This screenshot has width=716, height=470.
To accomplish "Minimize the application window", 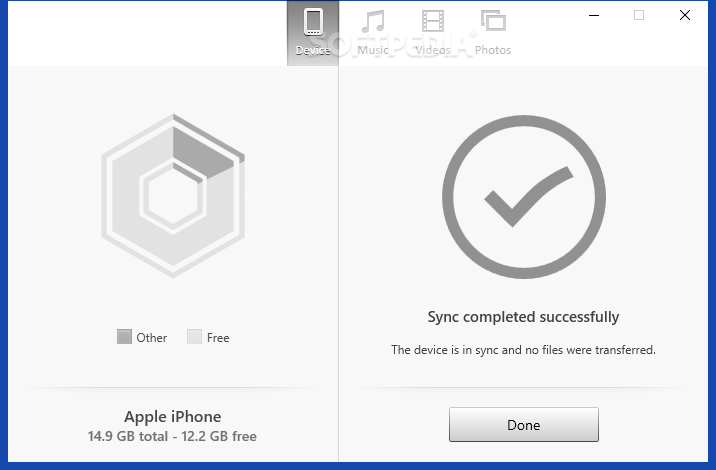I will tap(594, 15).
